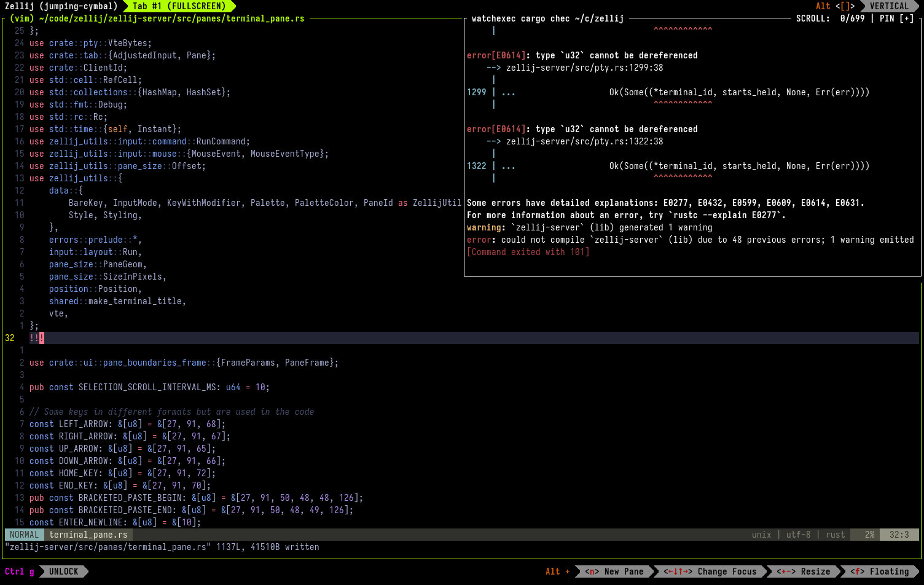Click the SCROLL: 0/699 indicator
The height and width of the screenshot is (585, 924).
pyautogui.click(x=830, y=18)
